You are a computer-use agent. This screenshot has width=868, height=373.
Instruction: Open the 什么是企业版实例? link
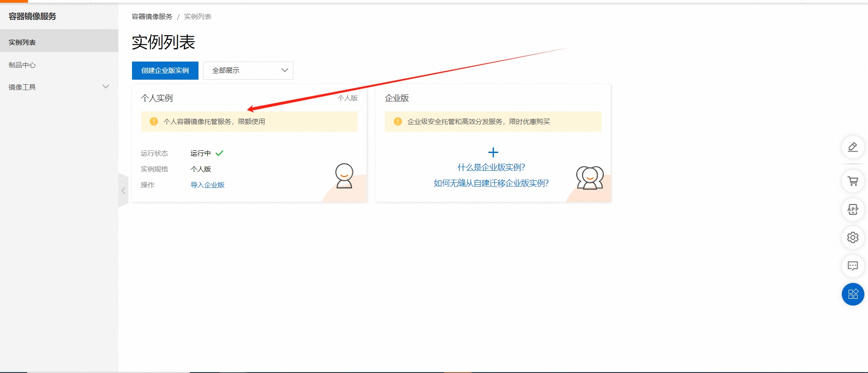491,167
